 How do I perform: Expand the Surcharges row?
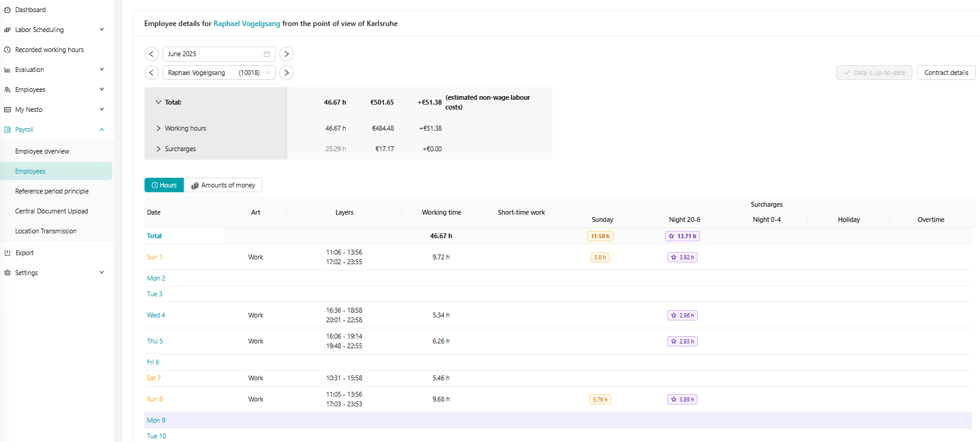point(158,149)
